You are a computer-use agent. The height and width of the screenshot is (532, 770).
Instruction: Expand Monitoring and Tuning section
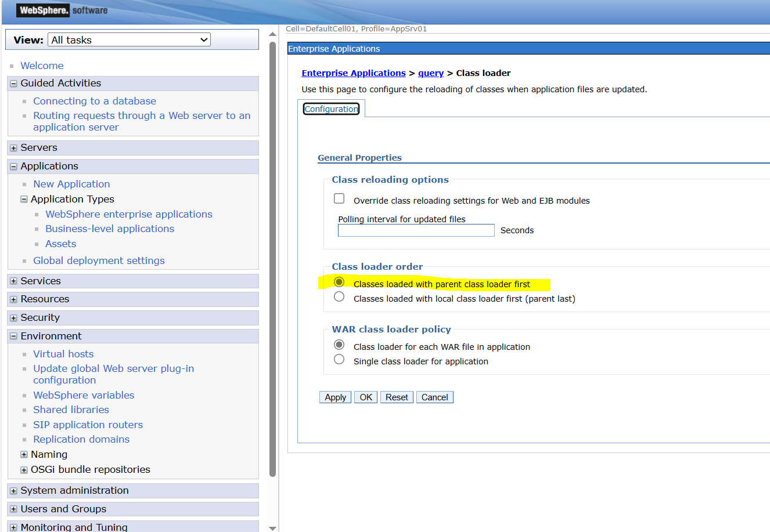[13, 527]
